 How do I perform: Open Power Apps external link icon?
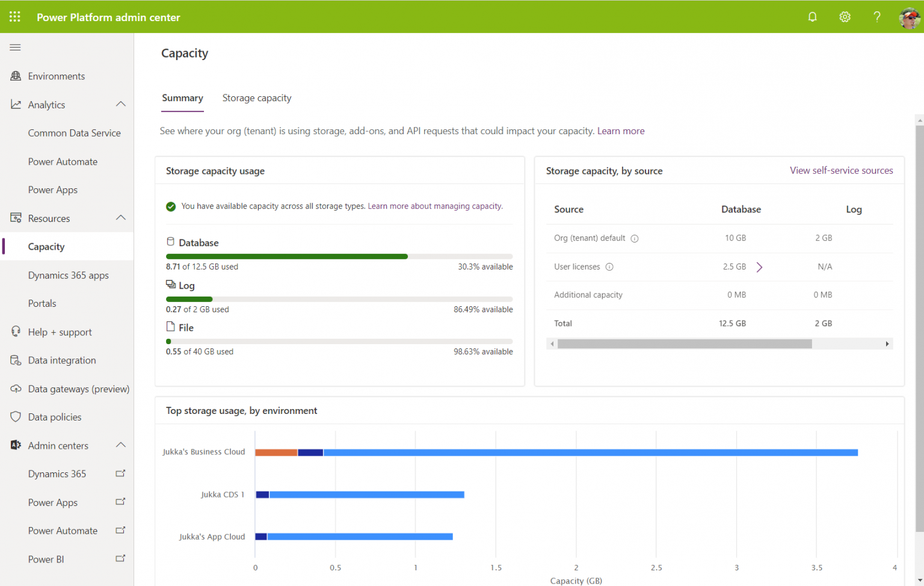click(120, 502)
